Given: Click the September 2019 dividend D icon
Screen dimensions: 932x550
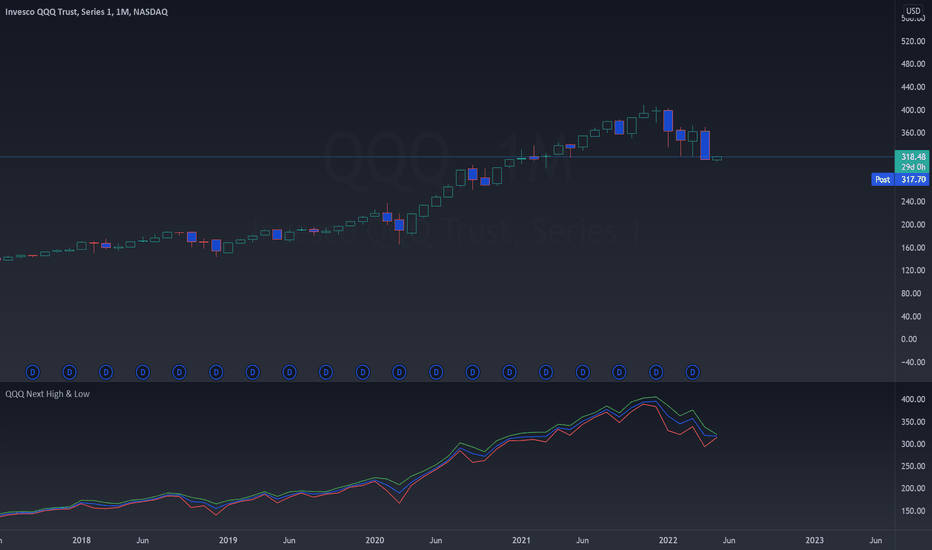Looking at the screenshot, I should (x=326, y=372).
